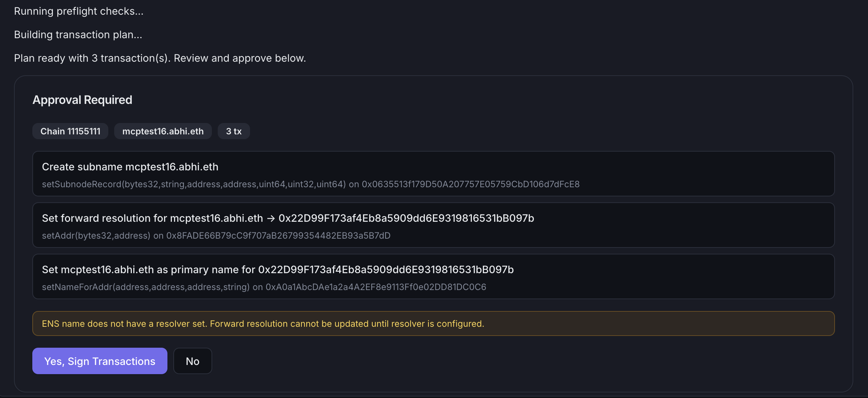Select the Running preflight checks status line
The image size is (868, 398).
click(79, 11)
